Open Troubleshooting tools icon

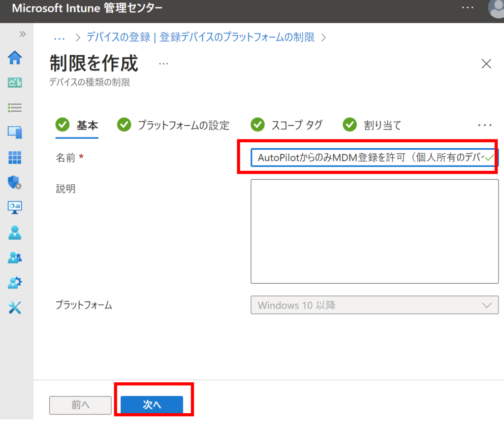[x=15, y=308]
